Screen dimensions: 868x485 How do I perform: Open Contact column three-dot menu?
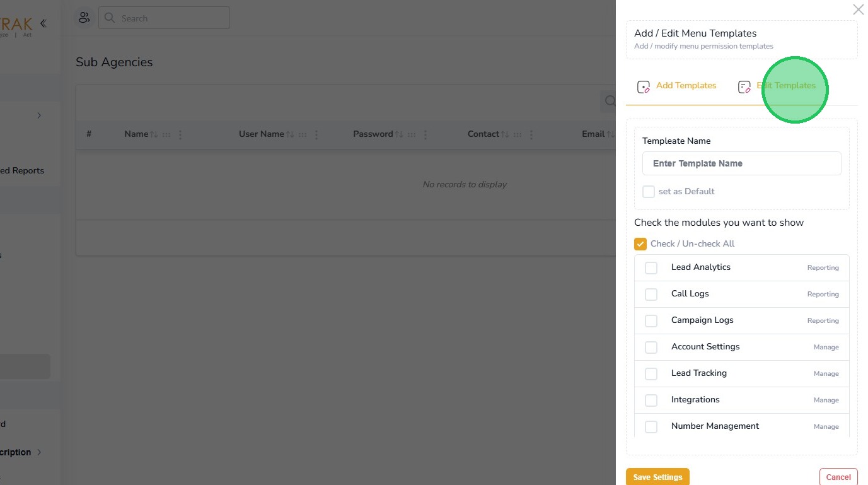[531, 134]
